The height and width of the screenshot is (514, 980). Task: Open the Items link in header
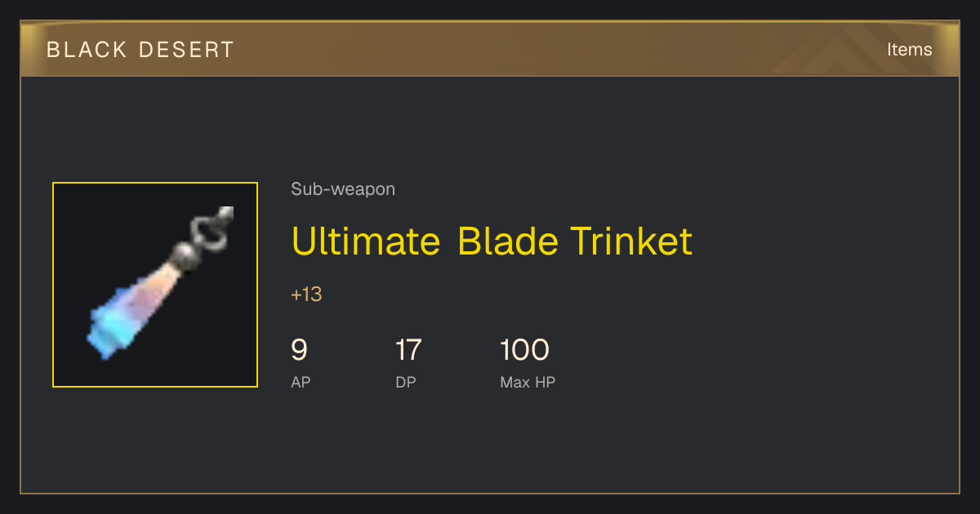tap(909, 49)
